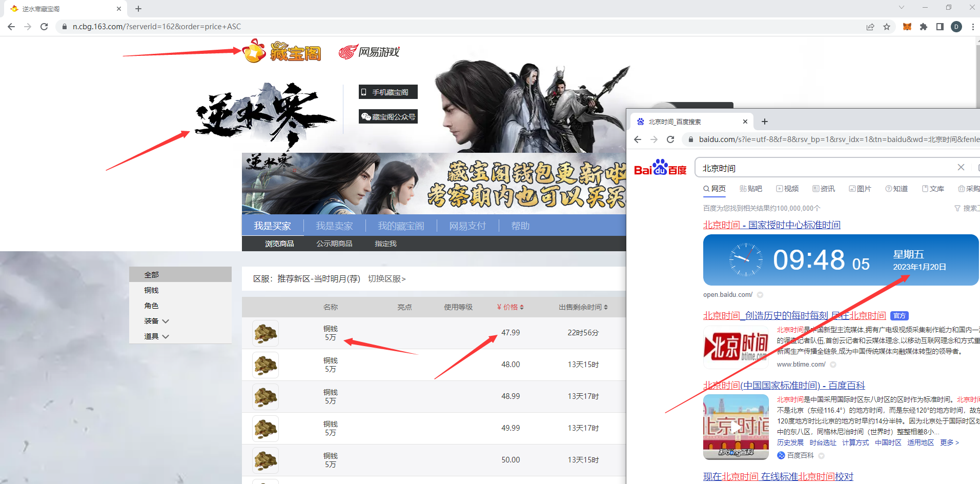Select 贴吧 search tab in Baidu
The width and height of the screenshot is (980, 484).
coord(751,189)
